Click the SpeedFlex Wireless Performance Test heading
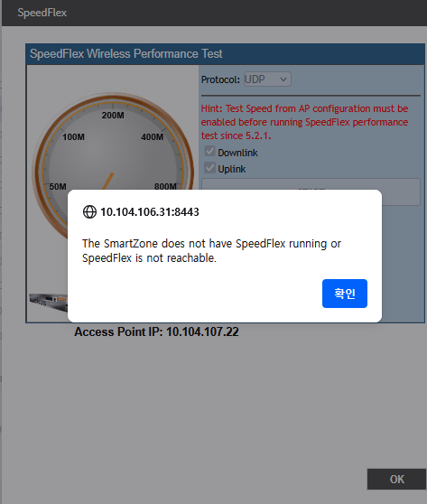Image resolution: width=427 pixels, height=504 pixels. pyautogui.click(x=126, y=53)
